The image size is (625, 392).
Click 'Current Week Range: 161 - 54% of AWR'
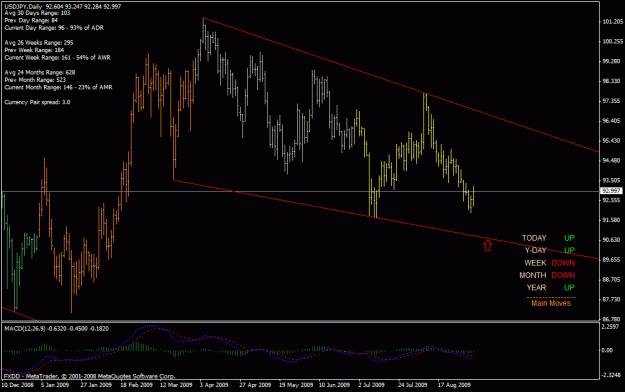click(x=57, y=58)
